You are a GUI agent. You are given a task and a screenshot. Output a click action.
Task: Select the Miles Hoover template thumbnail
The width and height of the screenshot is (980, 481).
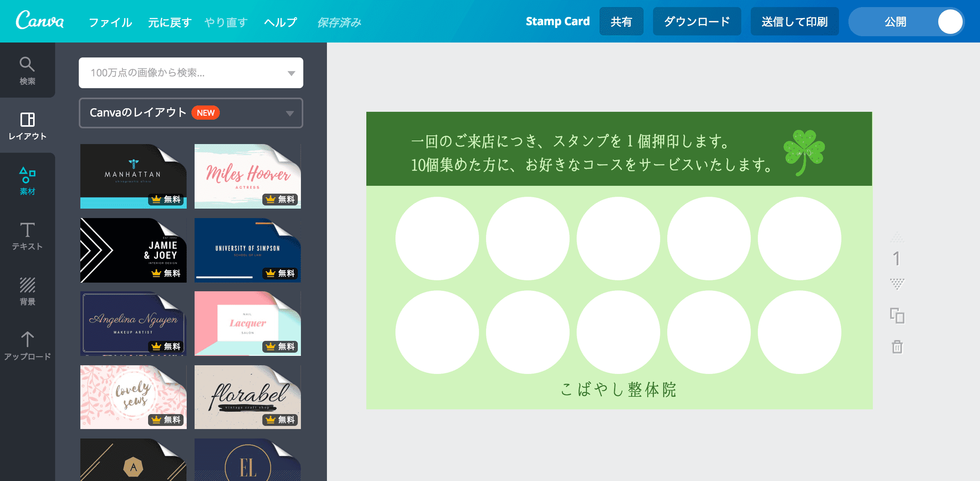(248, 176)
